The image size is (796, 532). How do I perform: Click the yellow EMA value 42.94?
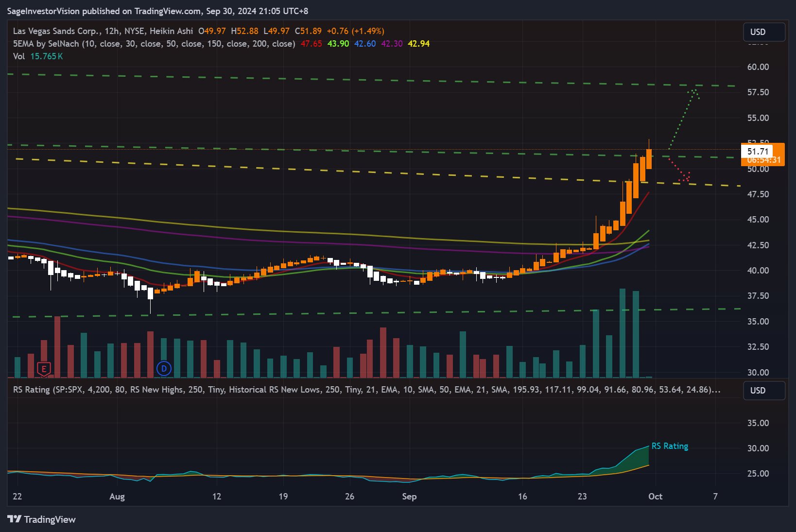coord(419,44)
